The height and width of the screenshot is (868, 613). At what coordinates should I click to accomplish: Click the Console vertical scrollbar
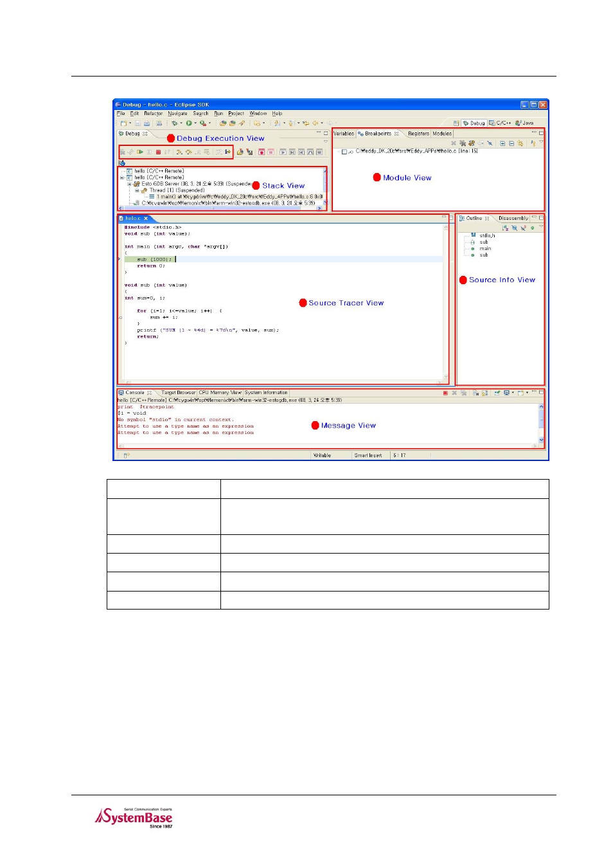pos(541,424)
